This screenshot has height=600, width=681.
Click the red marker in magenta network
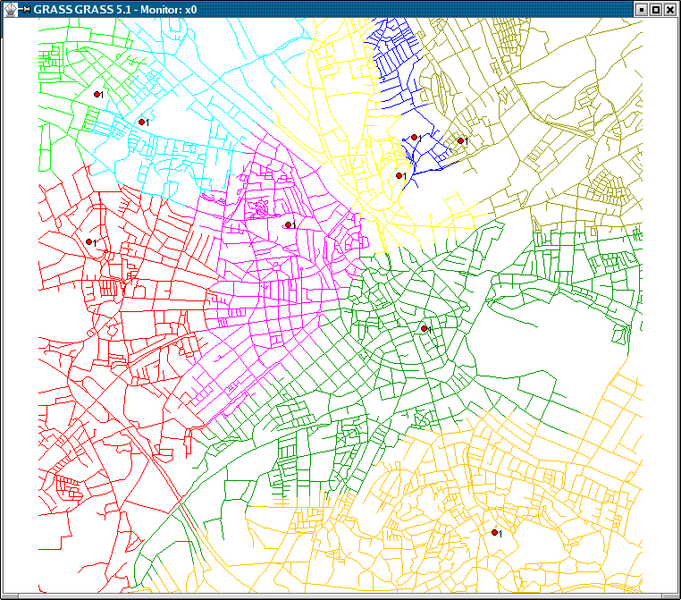tap(287, 225)
